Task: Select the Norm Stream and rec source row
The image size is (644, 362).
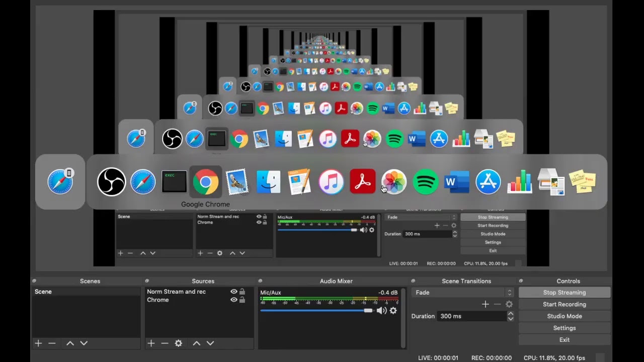Action: click(199, 292)
